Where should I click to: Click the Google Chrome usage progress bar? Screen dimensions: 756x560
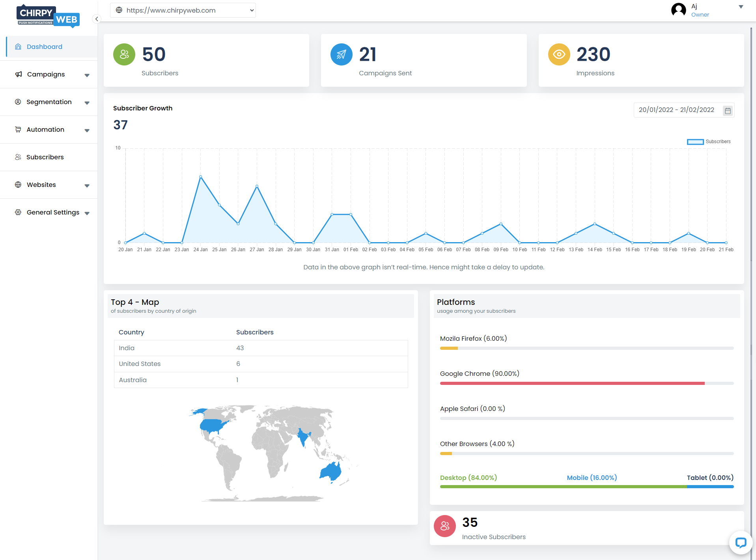587,383
